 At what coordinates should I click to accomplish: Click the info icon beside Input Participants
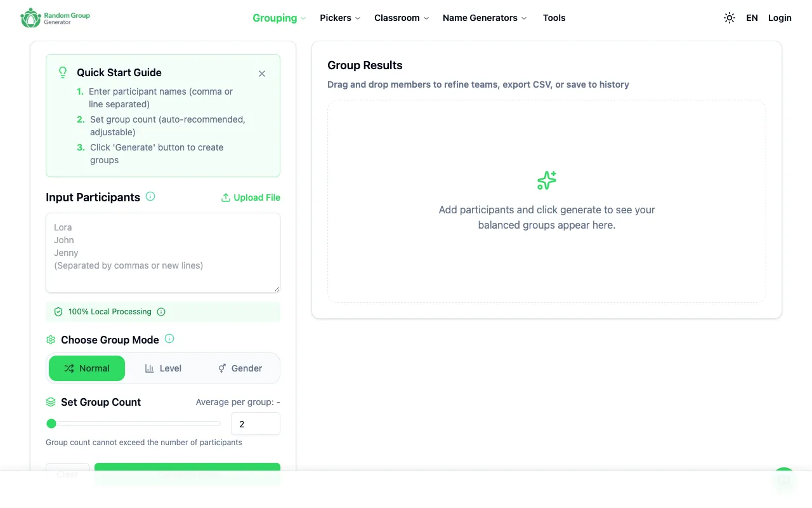click(x=150, y=196)
